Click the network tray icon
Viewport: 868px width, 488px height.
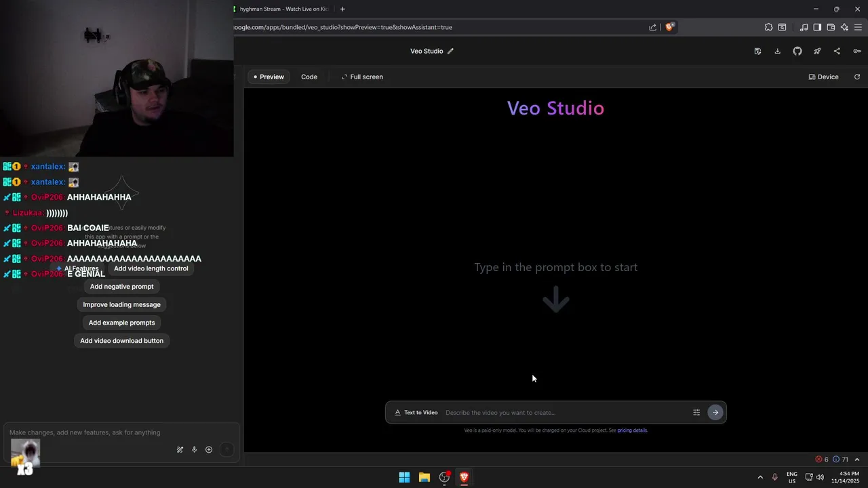point(808,477)
